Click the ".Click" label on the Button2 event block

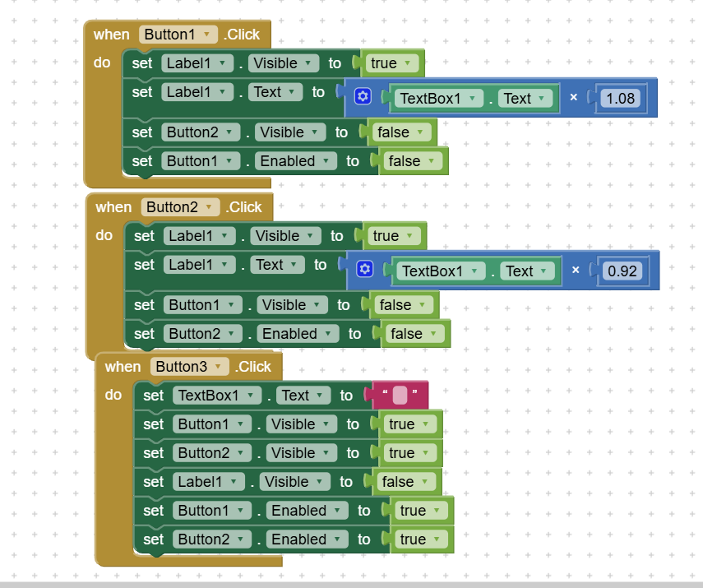click(x=244, y=207)
